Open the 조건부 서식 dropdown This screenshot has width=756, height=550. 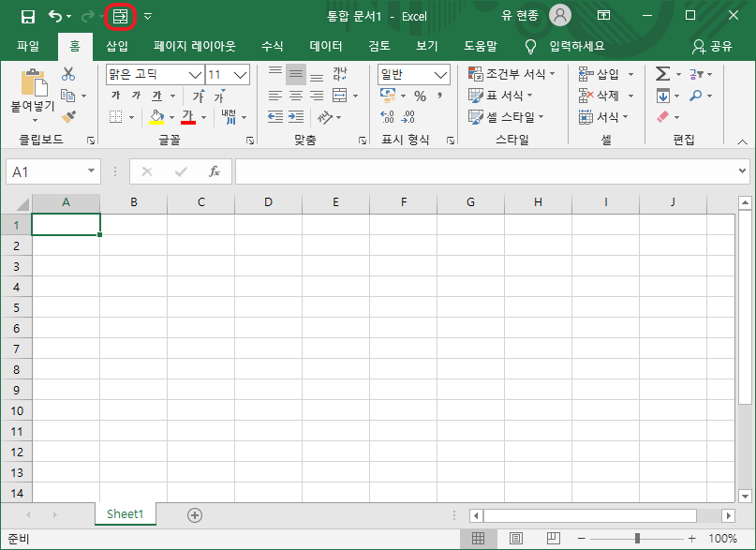(511, 74)
